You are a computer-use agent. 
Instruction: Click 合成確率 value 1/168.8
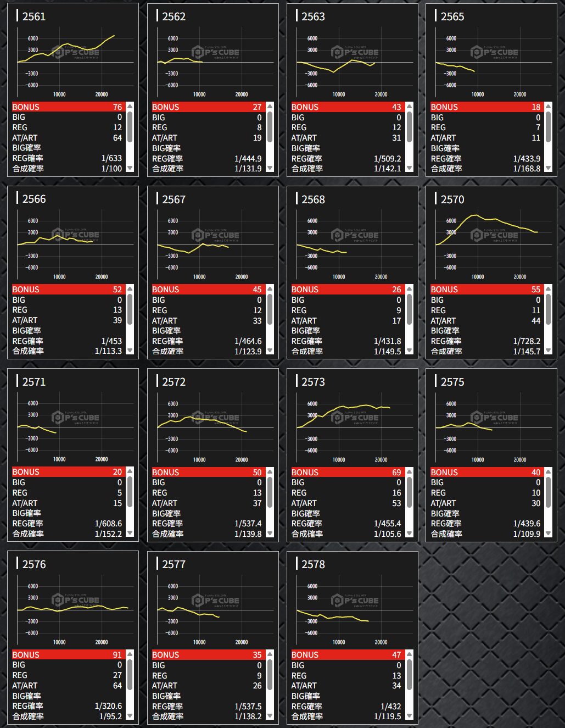click(527, 169)
